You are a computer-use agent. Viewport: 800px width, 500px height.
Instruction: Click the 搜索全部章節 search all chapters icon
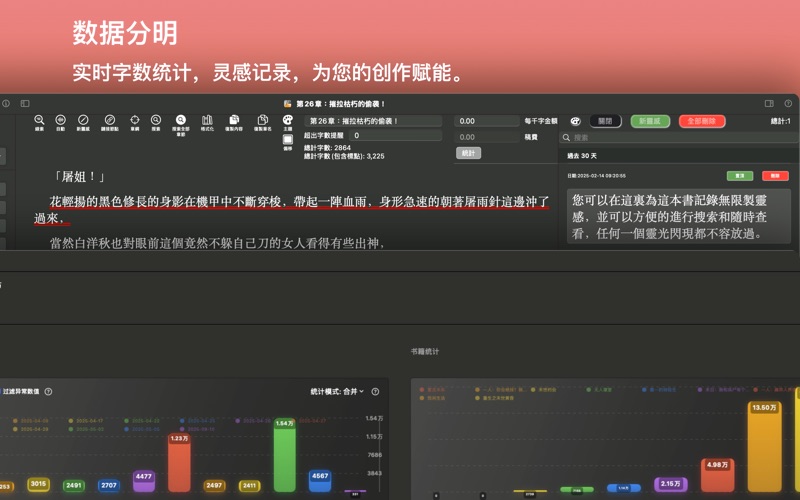181,120
